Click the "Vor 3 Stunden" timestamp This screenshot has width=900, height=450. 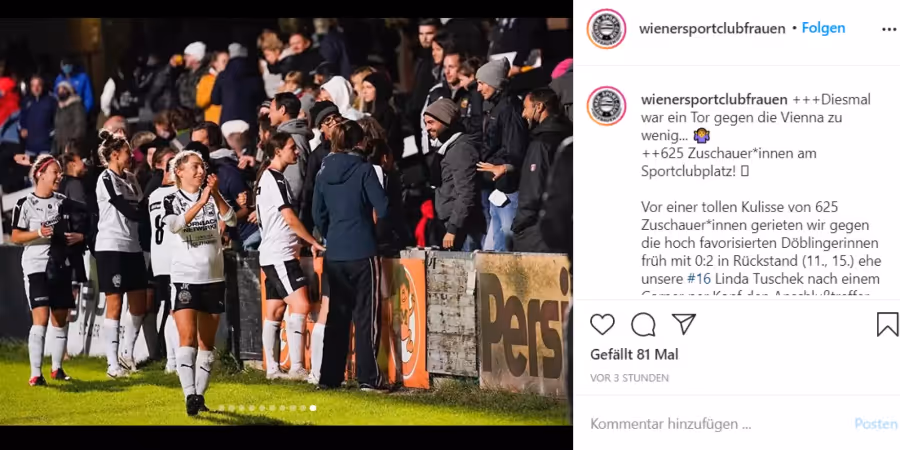point(629,378)
